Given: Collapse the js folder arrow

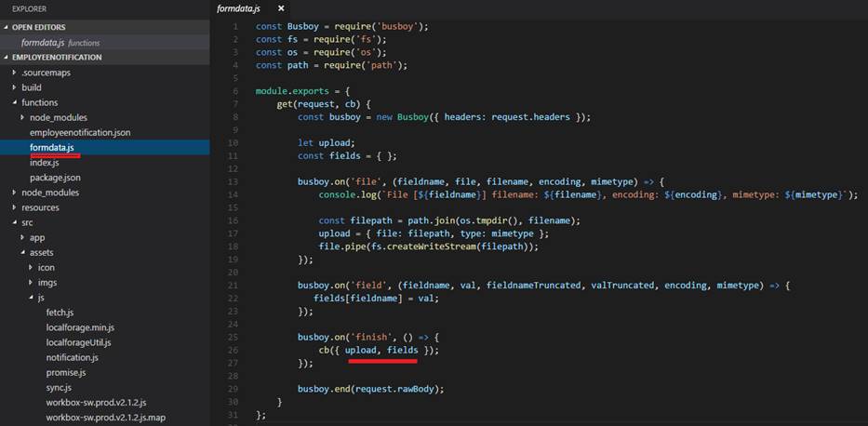Looking at the screenshot, I should click(x=31, y=297).
